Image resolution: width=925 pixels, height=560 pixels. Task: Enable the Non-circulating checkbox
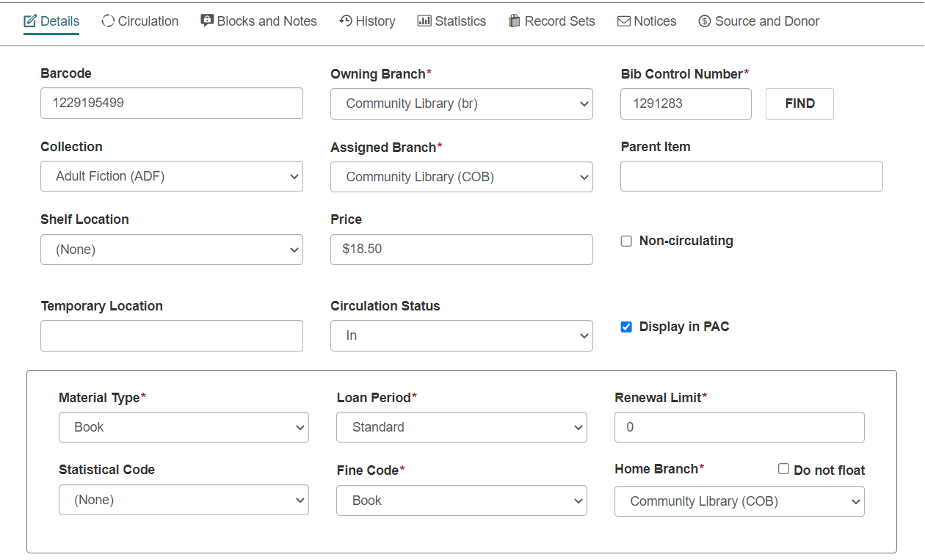(626, 241)
